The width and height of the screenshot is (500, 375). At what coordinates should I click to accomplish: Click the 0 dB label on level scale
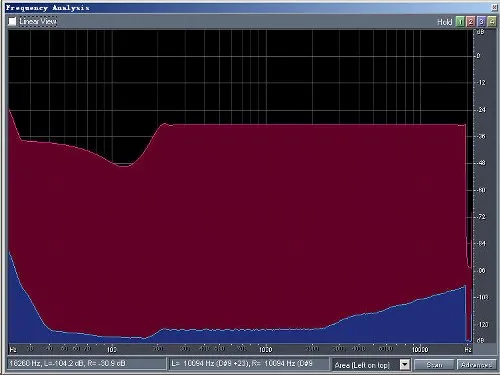(478, 56)
